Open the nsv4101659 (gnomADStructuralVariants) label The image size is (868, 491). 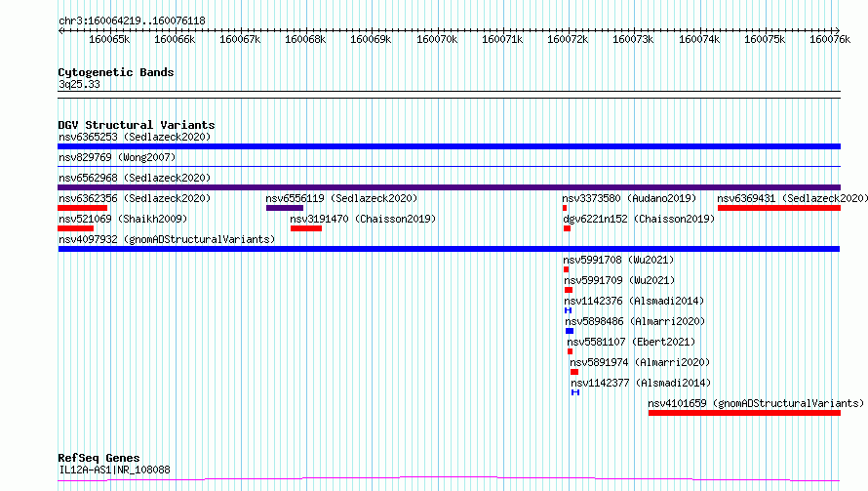756,403
